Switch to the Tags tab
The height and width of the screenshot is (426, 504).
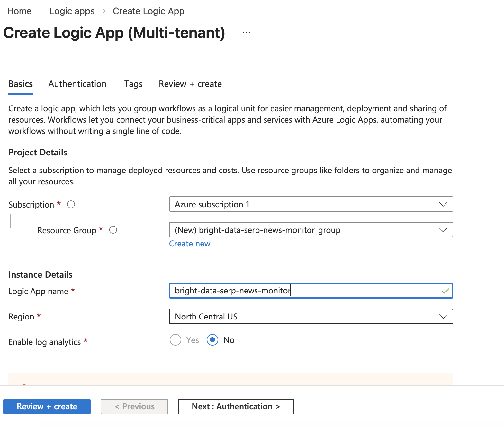click(x=133, y=84)
